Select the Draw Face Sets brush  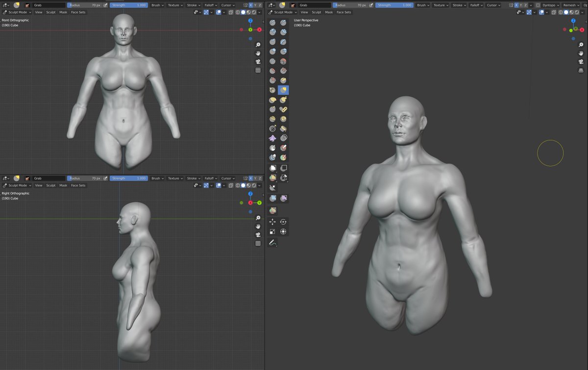[x=283, y=158]
